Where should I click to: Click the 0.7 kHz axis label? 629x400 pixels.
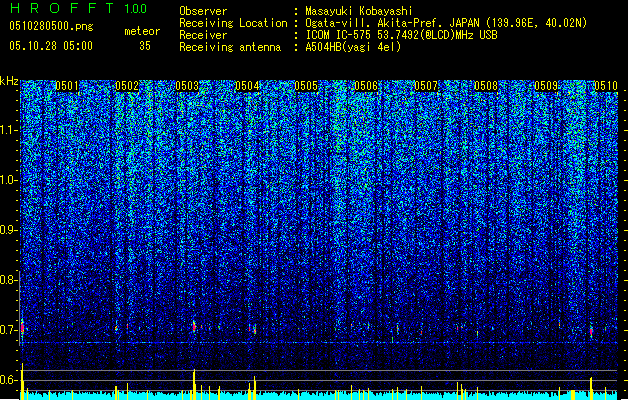point(9,330)
